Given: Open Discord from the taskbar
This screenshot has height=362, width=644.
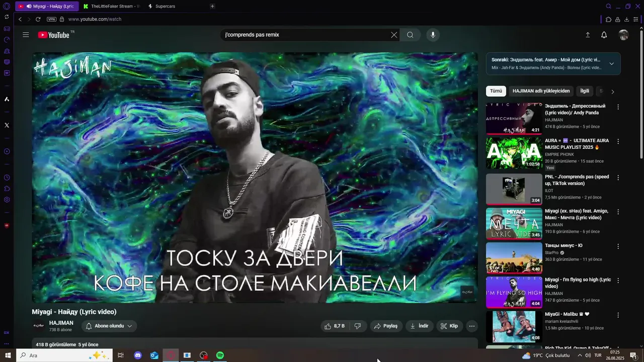Looking at the screenshot, I should [138, 355].
